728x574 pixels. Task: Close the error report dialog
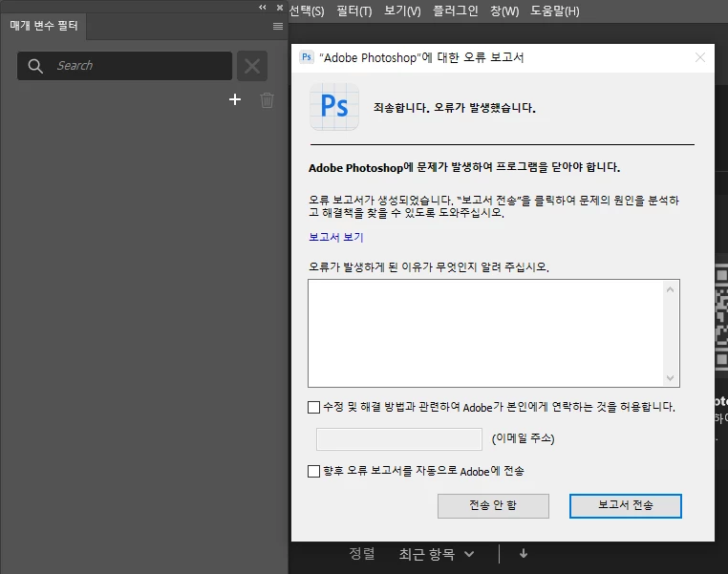(x=700, y=57)
